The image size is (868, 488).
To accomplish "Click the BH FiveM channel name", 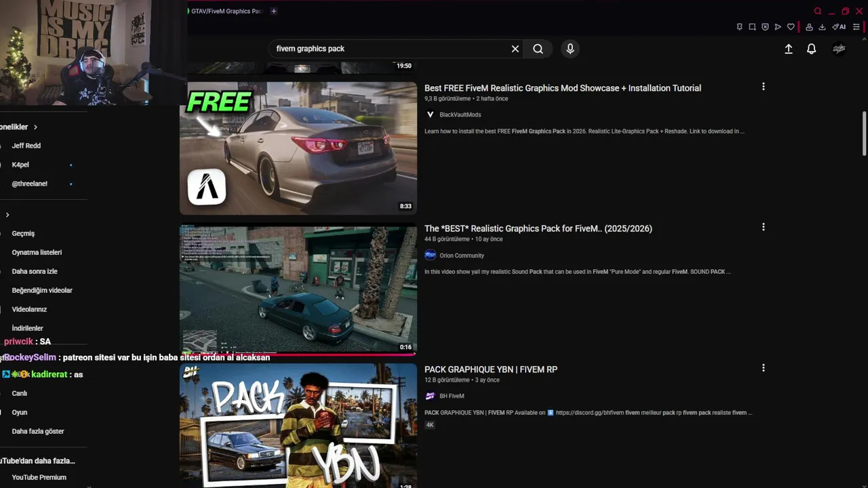I will tap(452, 396).
